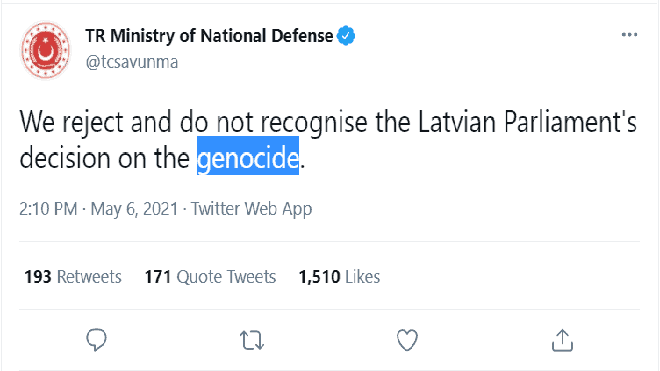Viewport: 660px width, 371px height.
Task: Retweet using the arrows icon
Action: (252, 340)
